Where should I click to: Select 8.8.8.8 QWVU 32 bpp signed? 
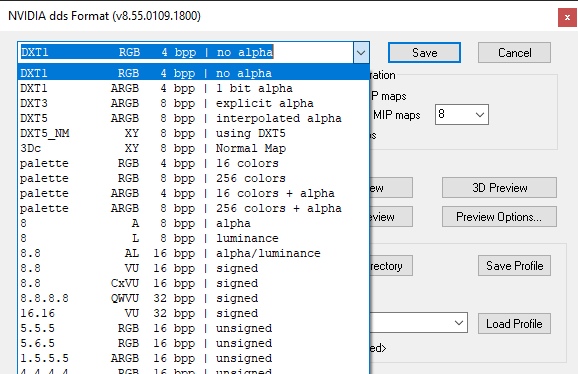point(194,298)
